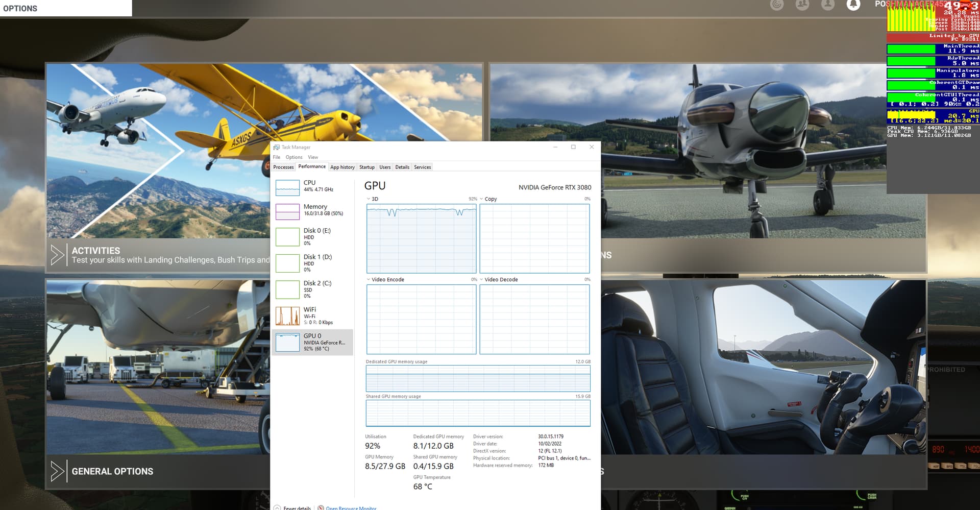The width and height of the screenshot is (980, 510).
Task: Click the Fewer details chevron icon
Action: (277, 508)
